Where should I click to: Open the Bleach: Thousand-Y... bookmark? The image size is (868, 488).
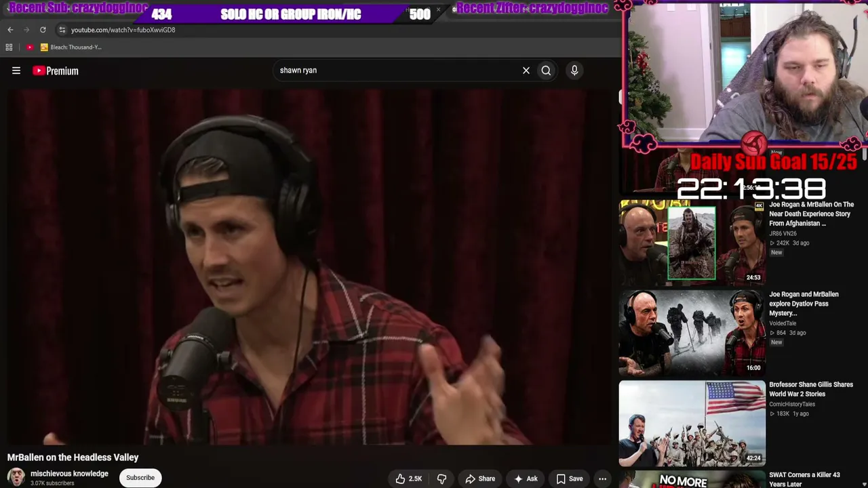click(71, 47)
